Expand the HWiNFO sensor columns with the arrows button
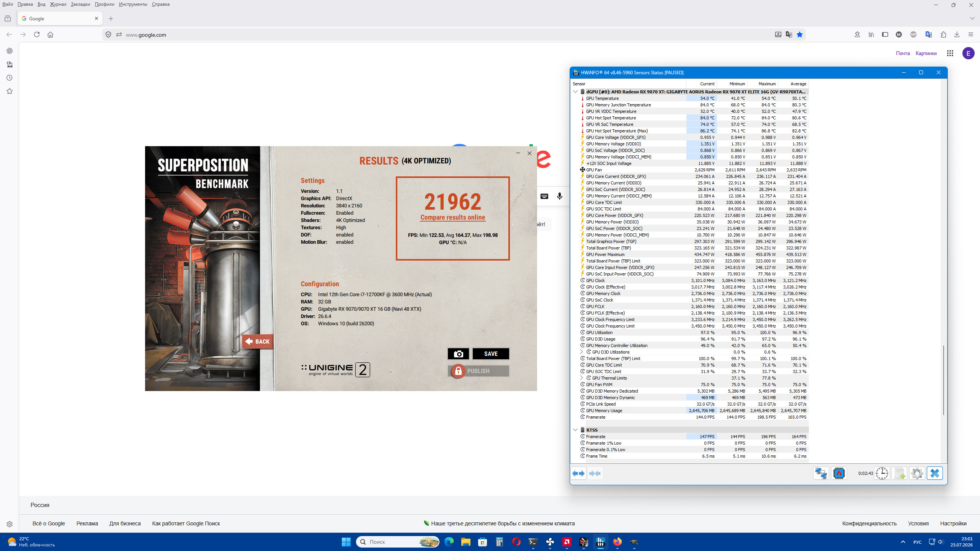The height and width of the screenshot is (551, 980). click(x=578, y=473)
